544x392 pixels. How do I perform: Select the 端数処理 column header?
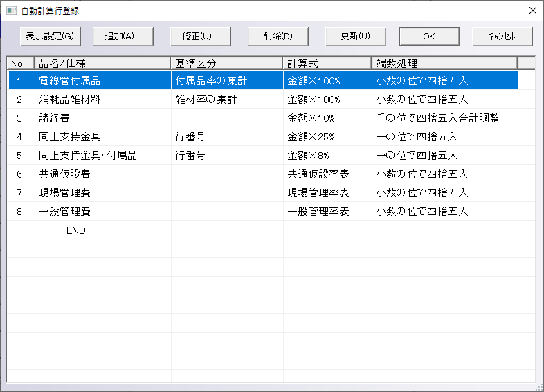[443, 64]
